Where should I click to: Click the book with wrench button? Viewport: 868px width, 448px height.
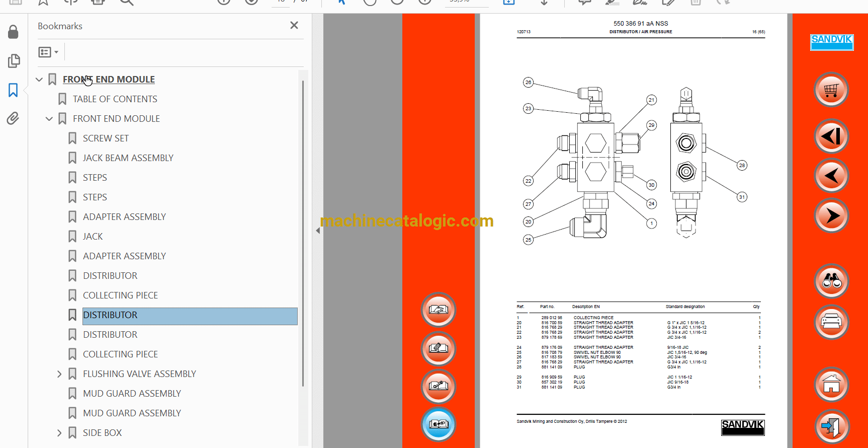tap(439, 387)
